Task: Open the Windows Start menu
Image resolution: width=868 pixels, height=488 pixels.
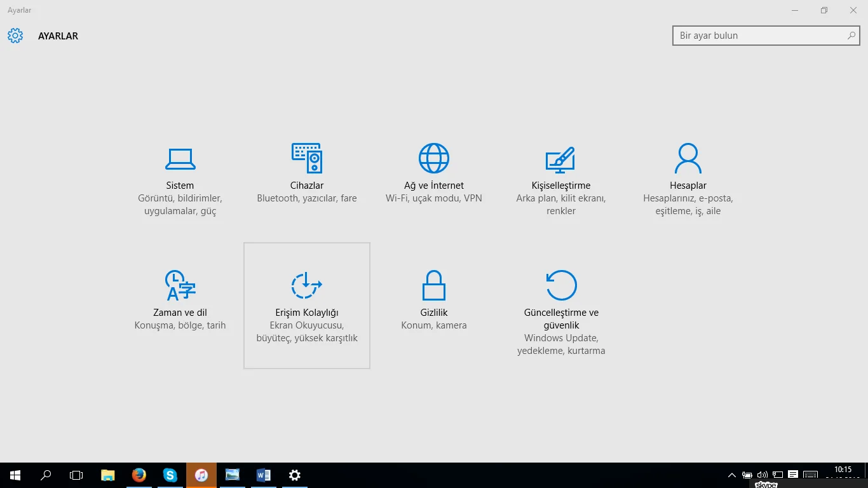Action: tap(15, 475)
